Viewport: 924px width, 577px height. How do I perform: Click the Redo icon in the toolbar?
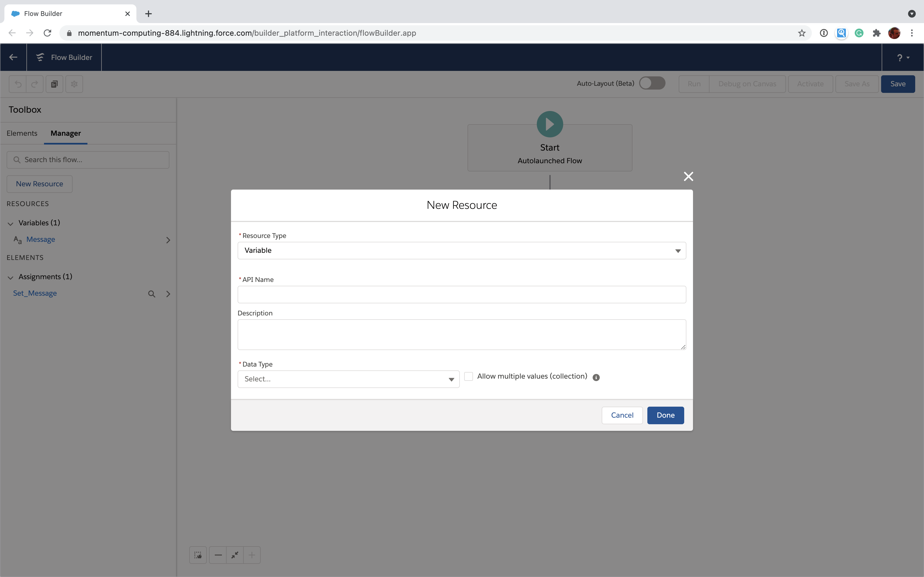(35, 84)
